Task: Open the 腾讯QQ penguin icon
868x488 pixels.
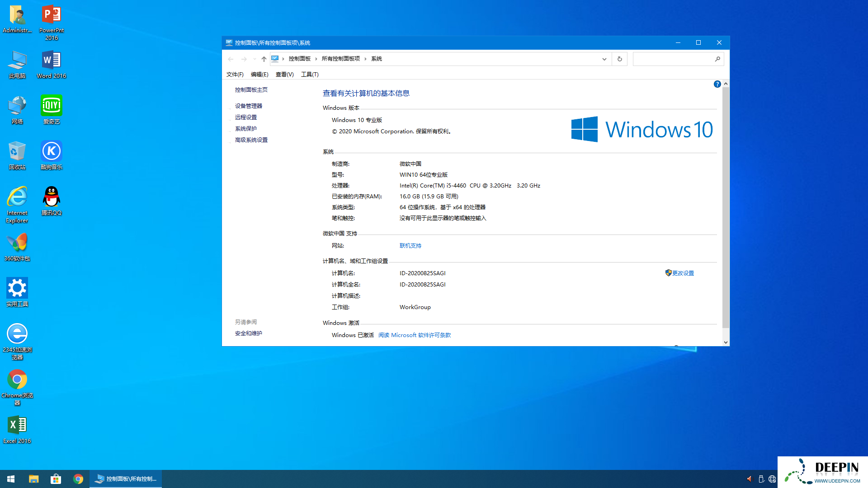Action: (52, 202)
